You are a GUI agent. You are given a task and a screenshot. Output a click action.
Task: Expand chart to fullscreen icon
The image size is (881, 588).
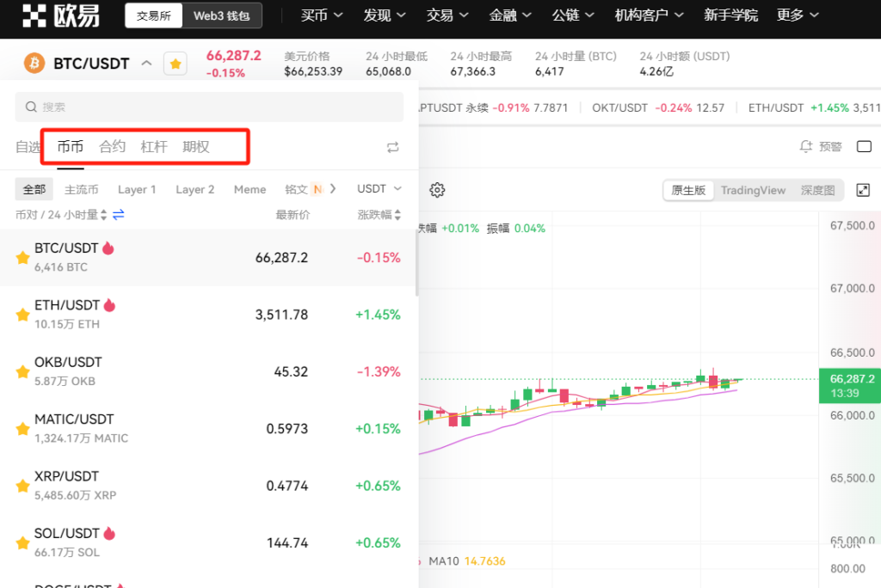(x=863, y=190)
